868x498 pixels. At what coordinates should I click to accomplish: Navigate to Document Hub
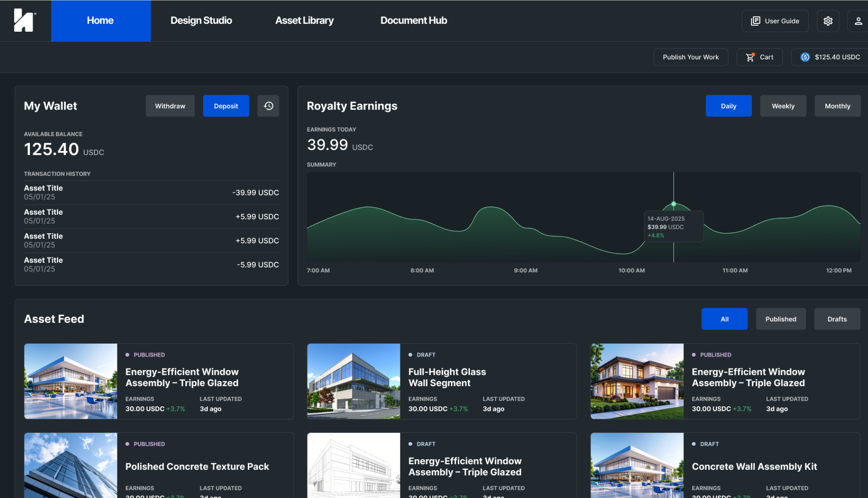click(414, 21)
